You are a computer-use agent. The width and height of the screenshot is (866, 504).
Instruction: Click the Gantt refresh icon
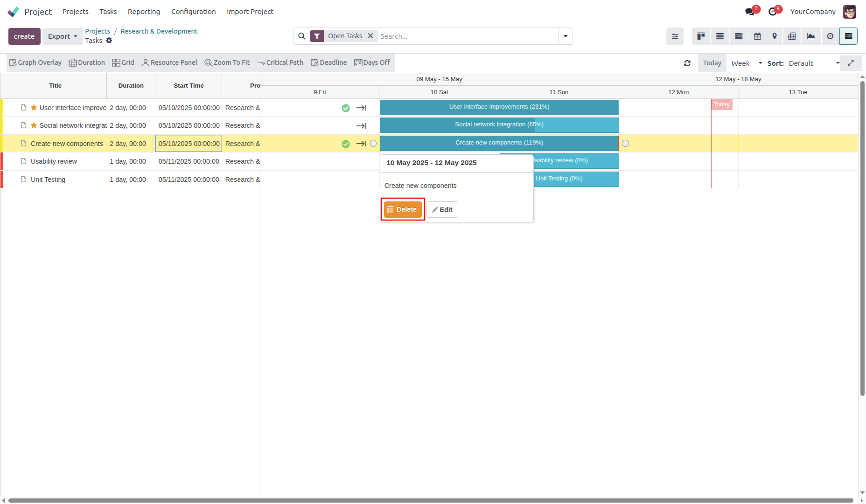point(687,63)
